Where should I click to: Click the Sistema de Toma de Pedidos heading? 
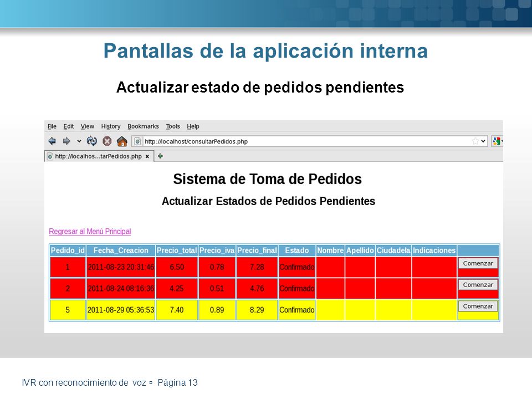click(x=267, y=179)
